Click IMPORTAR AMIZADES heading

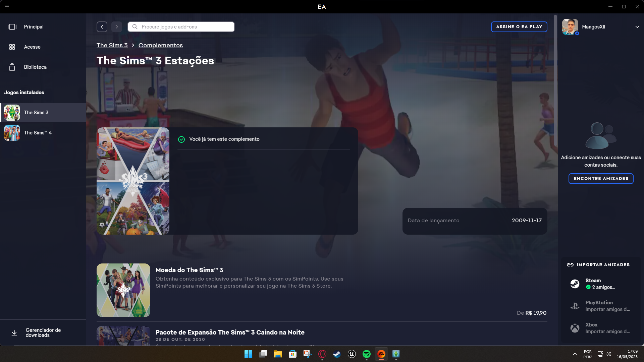(603, 265)
